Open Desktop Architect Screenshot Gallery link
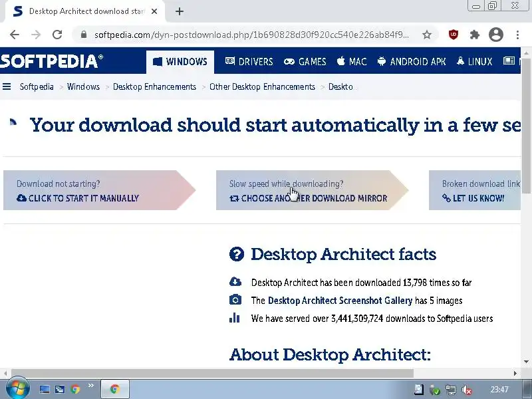 pos(340,301)
